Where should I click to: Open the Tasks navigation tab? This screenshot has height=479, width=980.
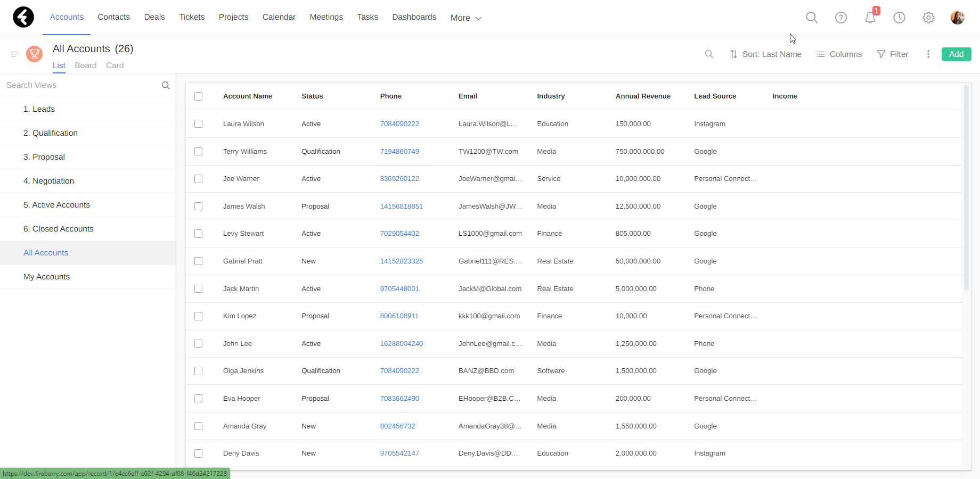[x=367, y=17]
